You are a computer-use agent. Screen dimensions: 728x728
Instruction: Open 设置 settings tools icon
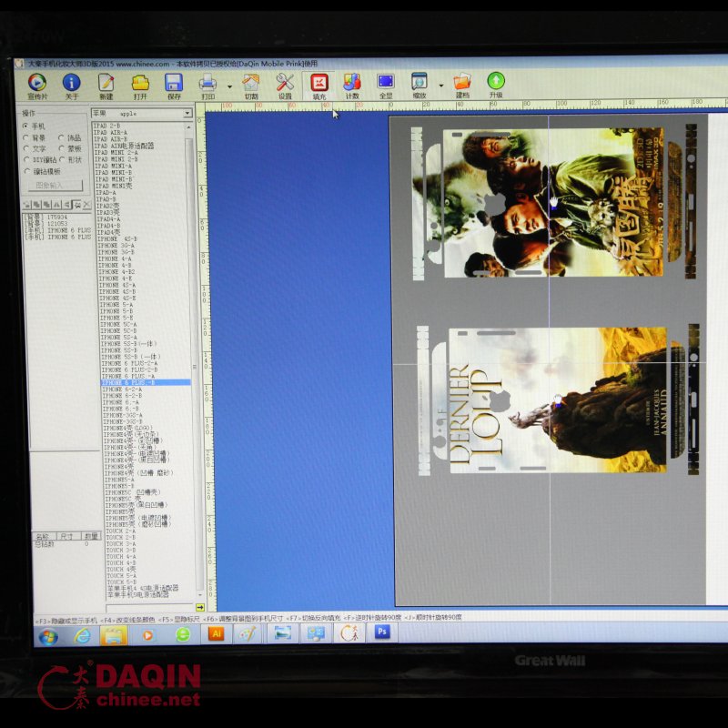[285, 86]
